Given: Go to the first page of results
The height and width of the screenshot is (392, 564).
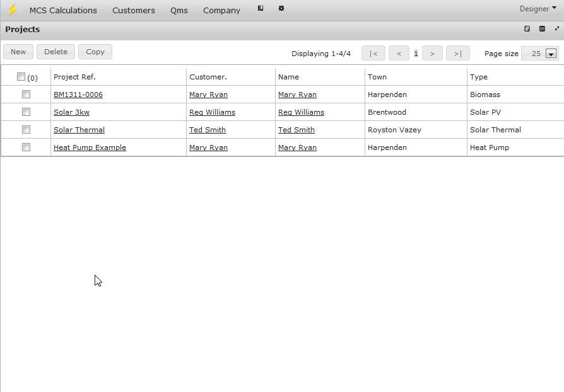Looking at the screenshot, I should 373,54.
